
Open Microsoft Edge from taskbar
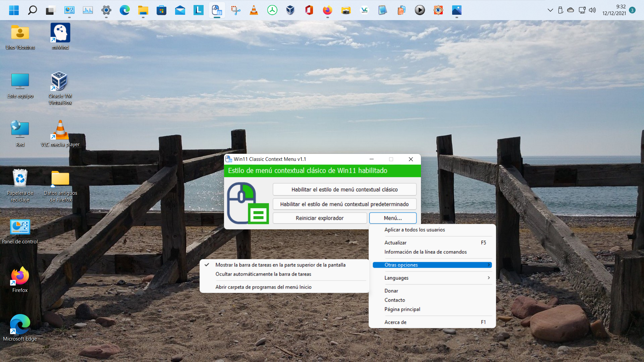pyautogui.click(x=125, y=10)
